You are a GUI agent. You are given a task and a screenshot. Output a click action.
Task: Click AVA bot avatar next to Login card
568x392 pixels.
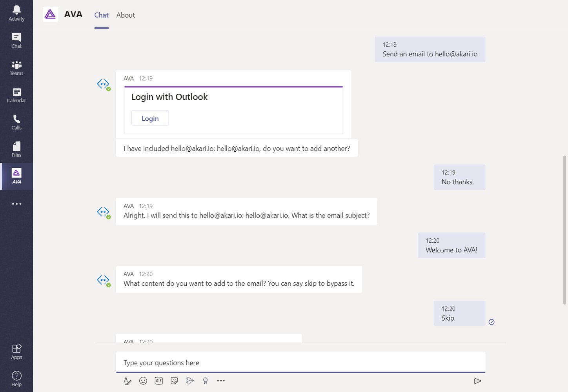tap(104, 84)
